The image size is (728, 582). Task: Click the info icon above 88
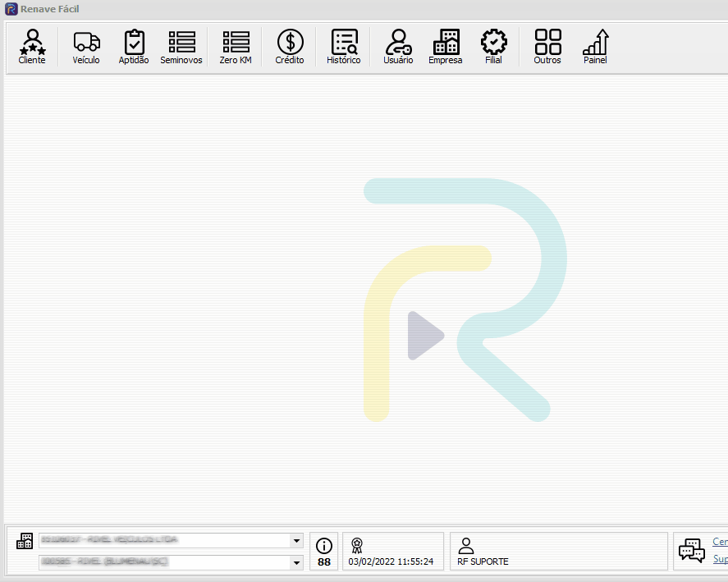point(324,546)
